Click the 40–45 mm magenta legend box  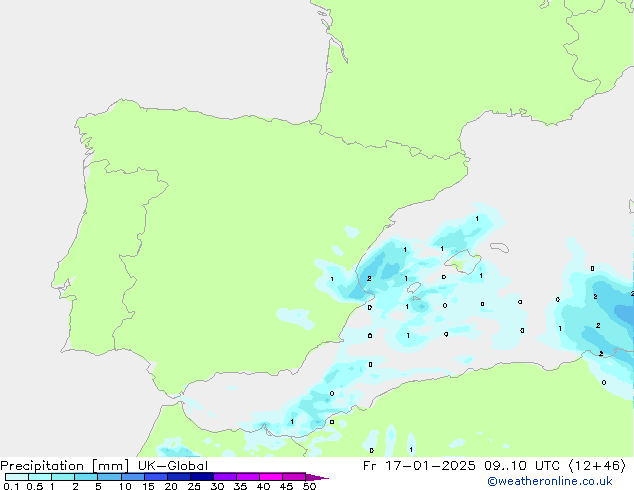(x=271, y=477)
